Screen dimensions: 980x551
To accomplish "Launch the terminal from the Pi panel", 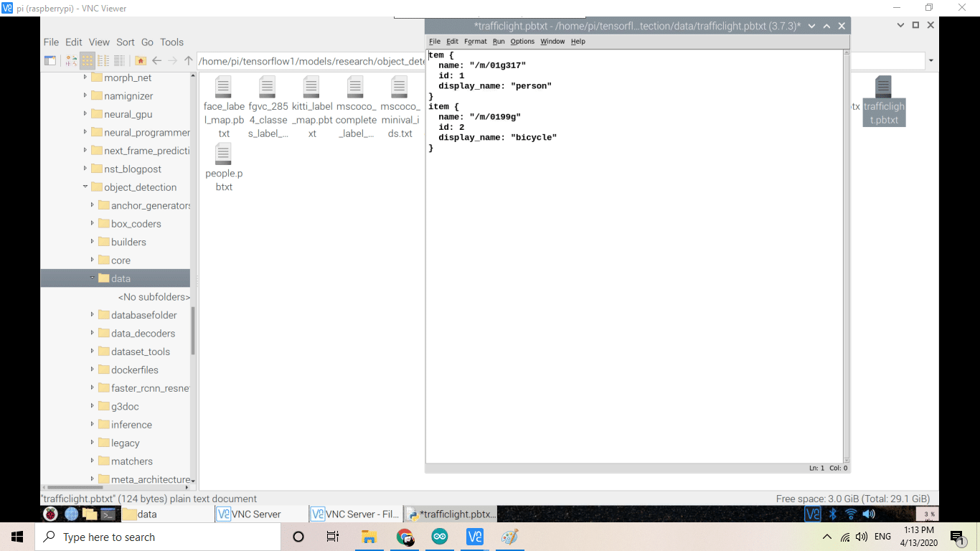I will [108, 514].
